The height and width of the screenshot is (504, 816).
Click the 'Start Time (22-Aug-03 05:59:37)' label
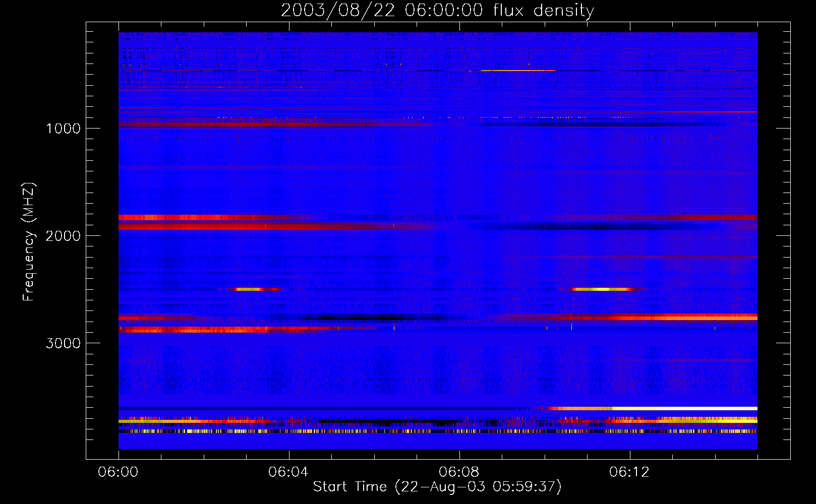tap(437, 487)
